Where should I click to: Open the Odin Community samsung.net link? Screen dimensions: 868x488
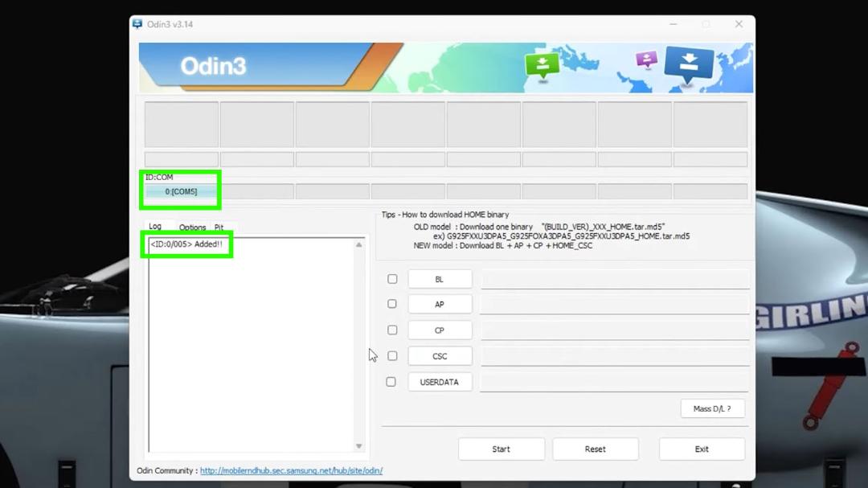pyautogui.click(x=291, y=470)
